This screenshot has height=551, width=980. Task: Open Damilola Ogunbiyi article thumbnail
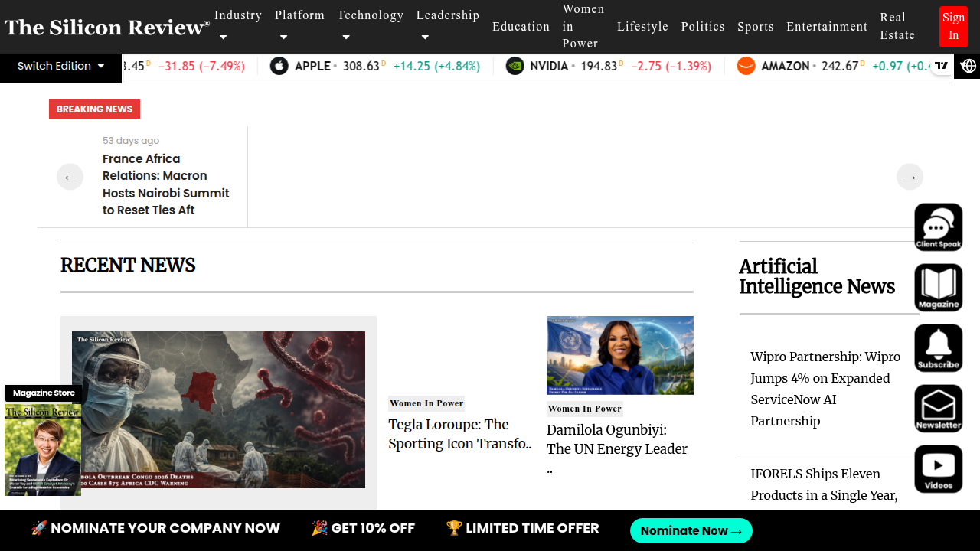pos(620,355)
